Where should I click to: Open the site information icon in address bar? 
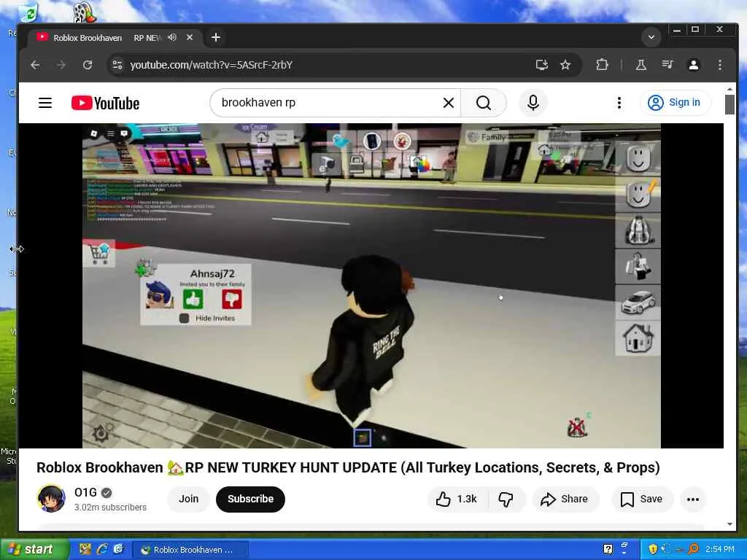(x=117, y=65)
